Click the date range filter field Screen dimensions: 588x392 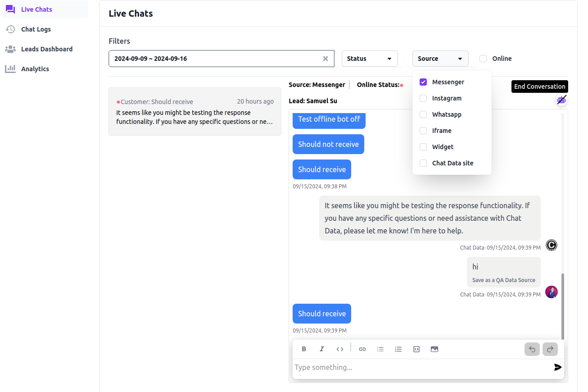pos(221,59)
